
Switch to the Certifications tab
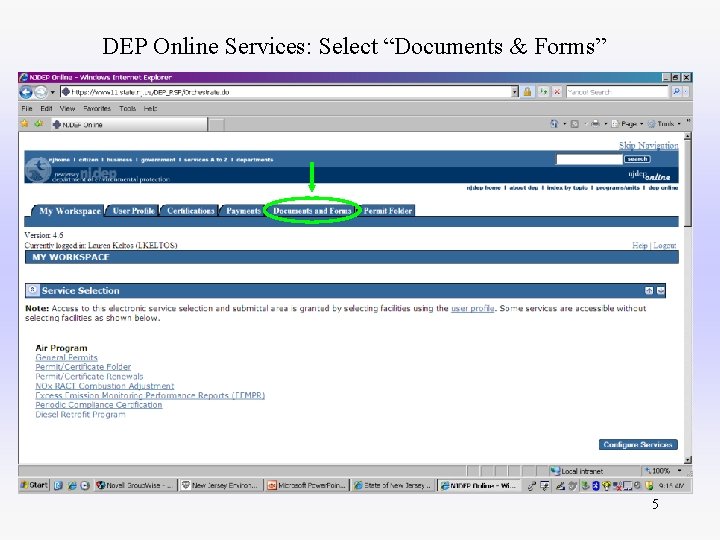coord(191,211)
